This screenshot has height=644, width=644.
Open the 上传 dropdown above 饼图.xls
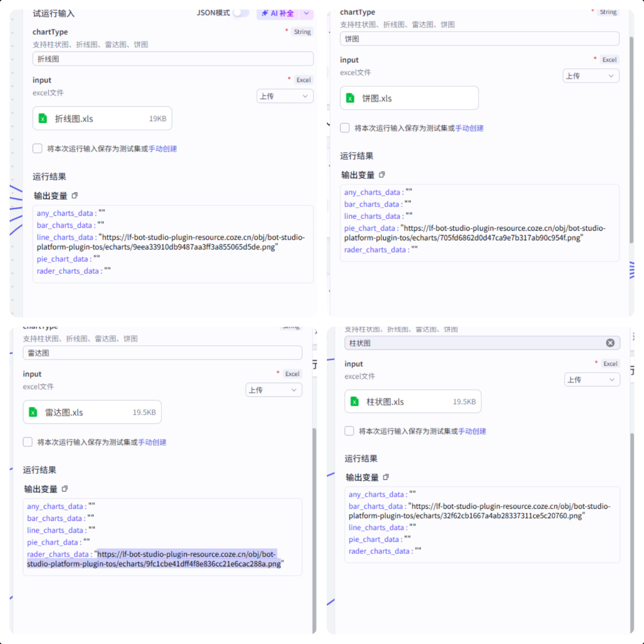click(x=591, y=76)
